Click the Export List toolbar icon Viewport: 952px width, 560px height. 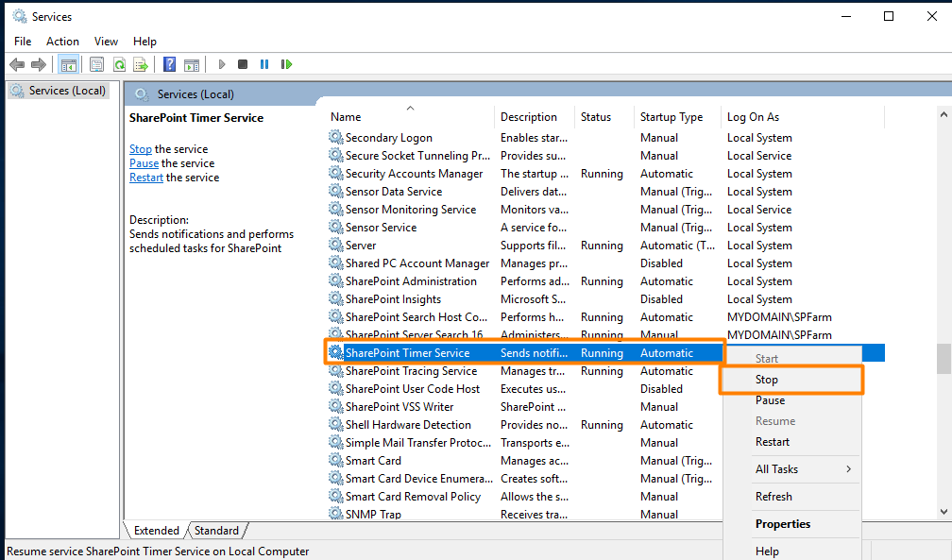pyautogui.click(x=141, y=64)
